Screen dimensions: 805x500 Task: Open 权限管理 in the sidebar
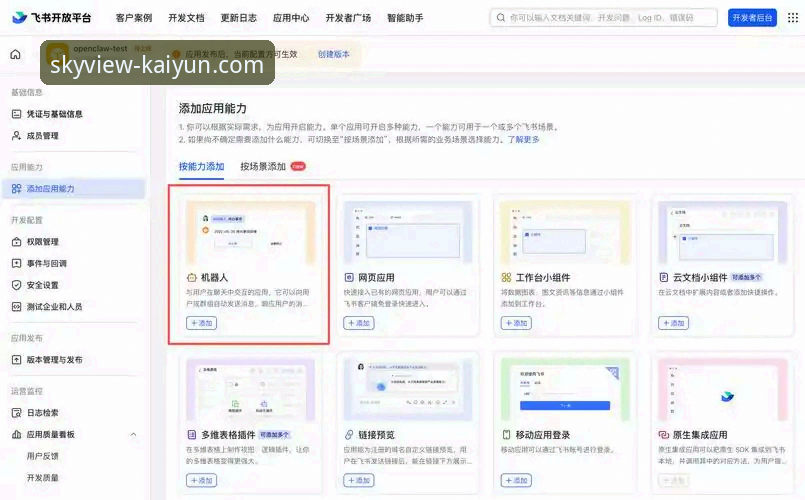[x=43, y=242]
